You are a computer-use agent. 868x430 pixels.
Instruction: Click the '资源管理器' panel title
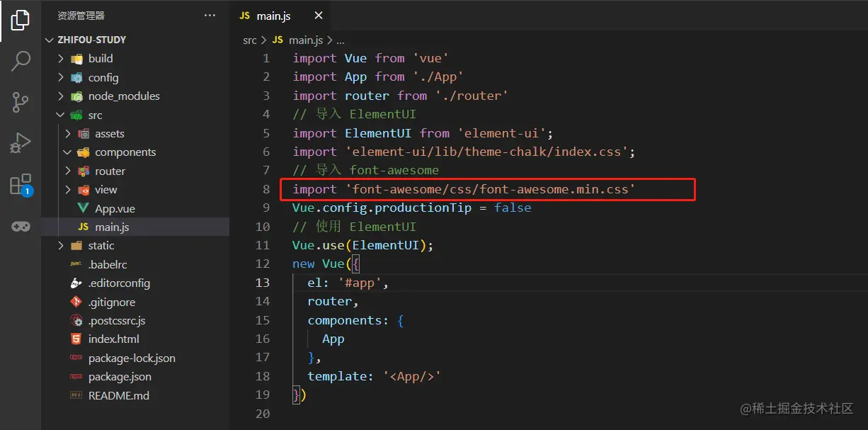click(81, 15)
